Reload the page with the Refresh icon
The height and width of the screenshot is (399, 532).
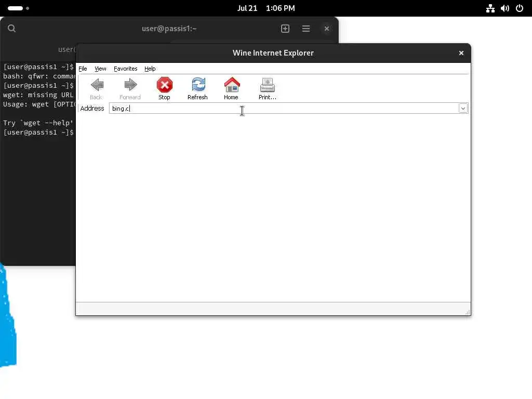click(x=198, y=85)
